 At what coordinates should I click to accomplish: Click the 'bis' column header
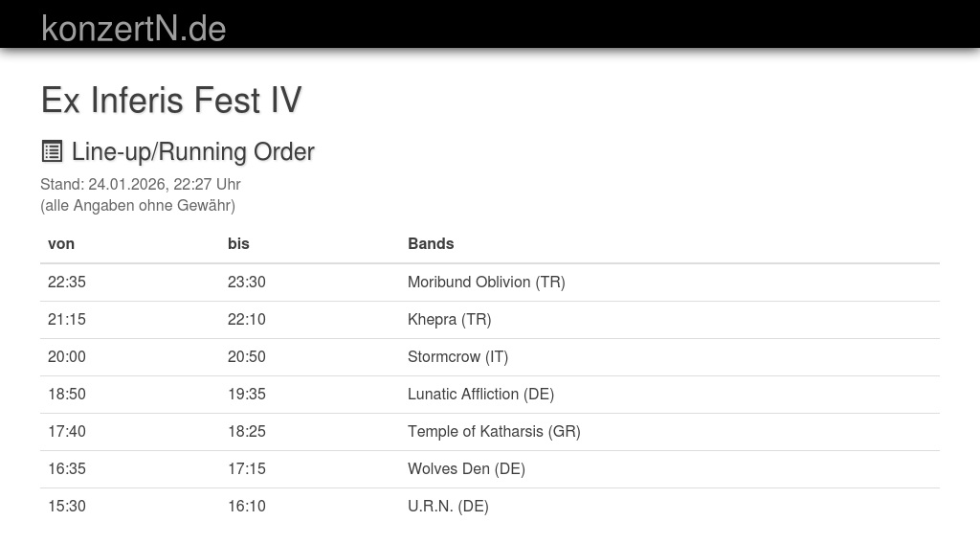[x=238, y=243]
